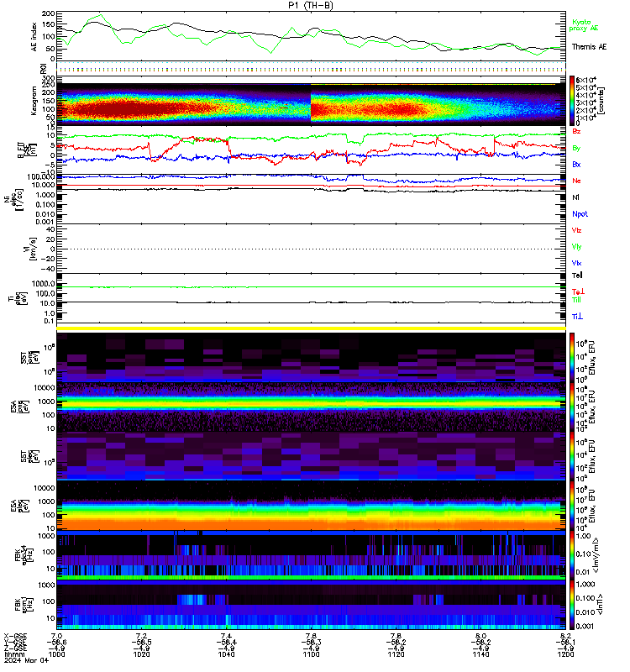Viewport: 630px width, 672px height.
Task: Click the "1140" time tick label
Action: pyautogui.click(x=480, y=654)
